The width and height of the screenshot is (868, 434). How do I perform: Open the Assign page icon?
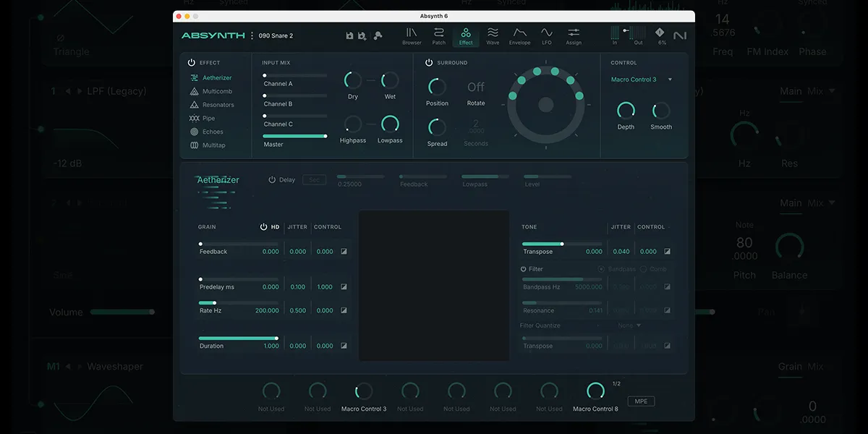click(x=573, y=35)
